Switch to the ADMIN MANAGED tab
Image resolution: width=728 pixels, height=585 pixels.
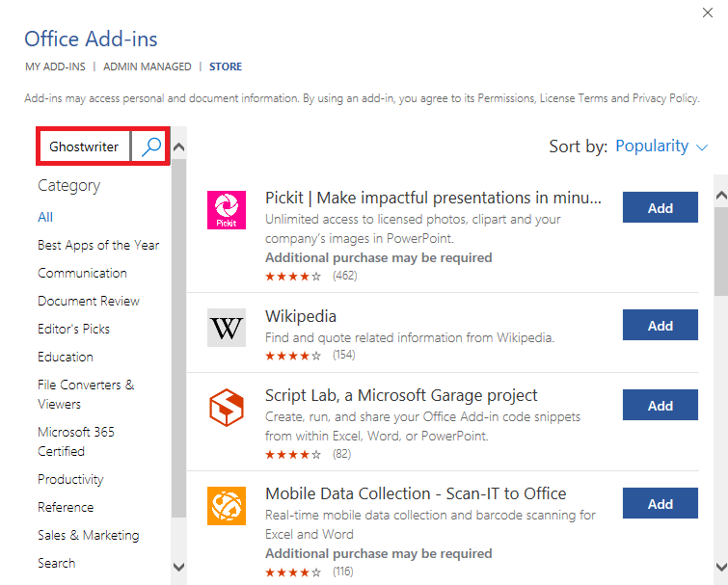(148, 66)
